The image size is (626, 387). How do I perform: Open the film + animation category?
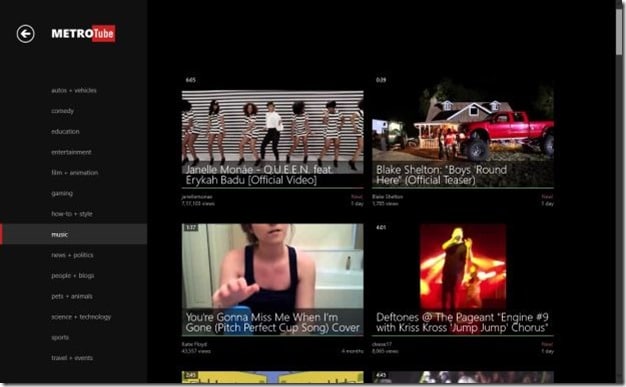pyautogui.click(x=75, y=173)
